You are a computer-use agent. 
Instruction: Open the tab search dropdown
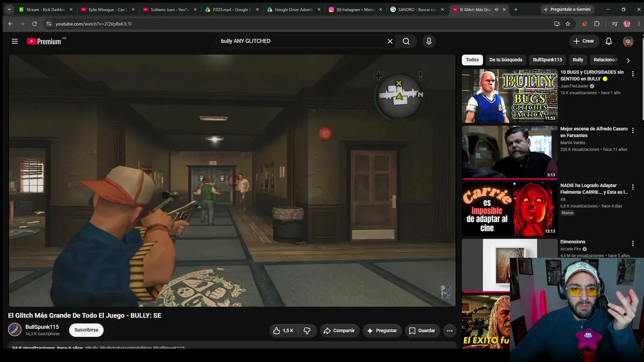(x=9, y=10)
